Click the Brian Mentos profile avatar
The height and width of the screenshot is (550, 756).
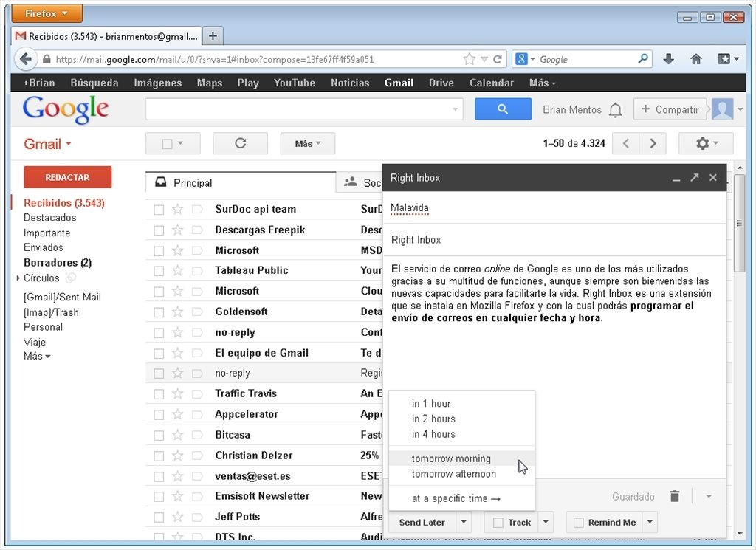pyautogui.click(x=722, y=109)
